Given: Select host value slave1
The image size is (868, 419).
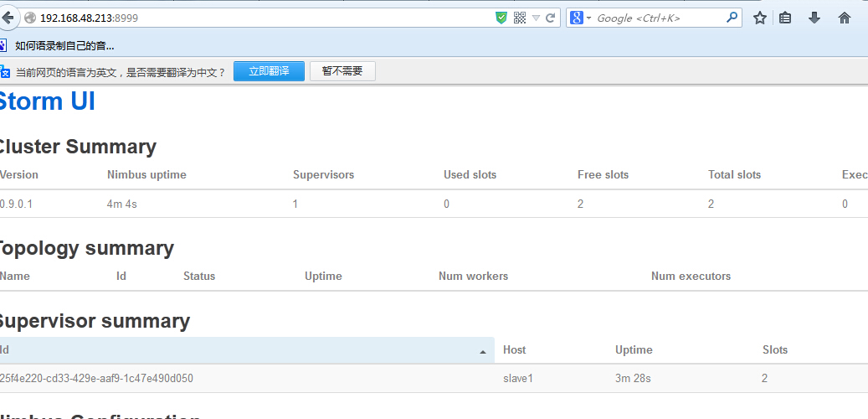Looking at the screenshot, I should (517, 379).
